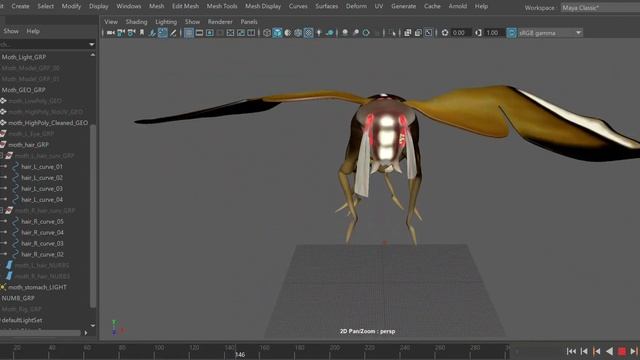Toggle the Textured display icon
640x360 pixels.
click(x=309, y=33)
